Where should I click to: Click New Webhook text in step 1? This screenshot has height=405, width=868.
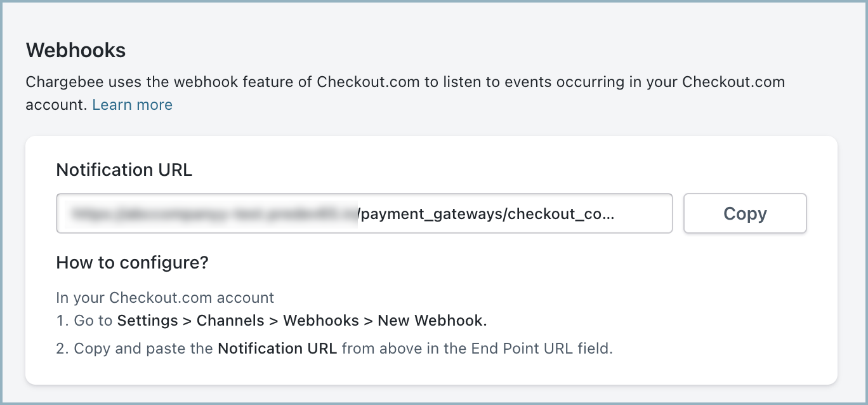(x=431, y=321)
